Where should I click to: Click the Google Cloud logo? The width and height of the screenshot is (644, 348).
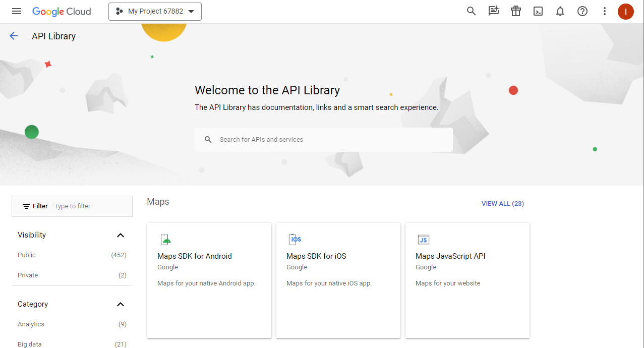pos(62,11)
